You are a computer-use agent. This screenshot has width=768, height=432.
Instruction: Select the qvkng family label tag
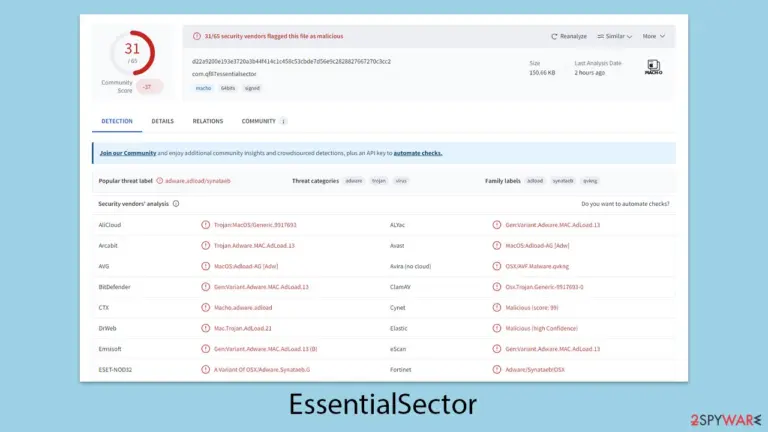(590, 181)
